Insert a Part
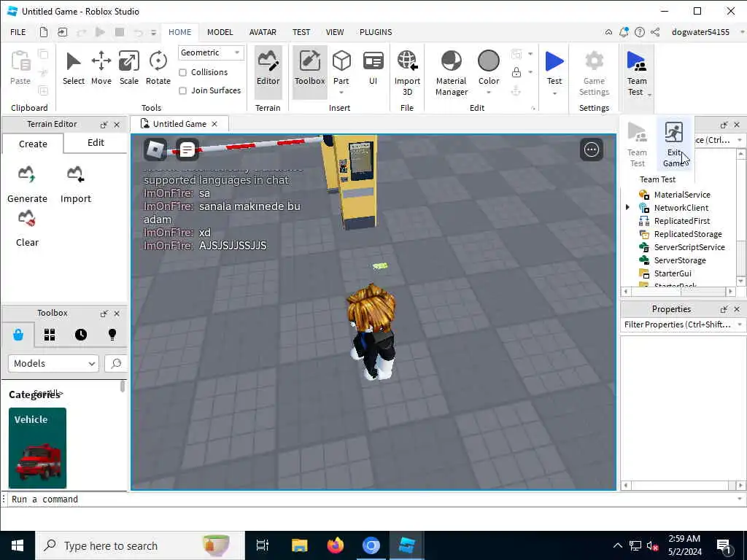Screen dimensions: 747x560 tap(341, 66)
